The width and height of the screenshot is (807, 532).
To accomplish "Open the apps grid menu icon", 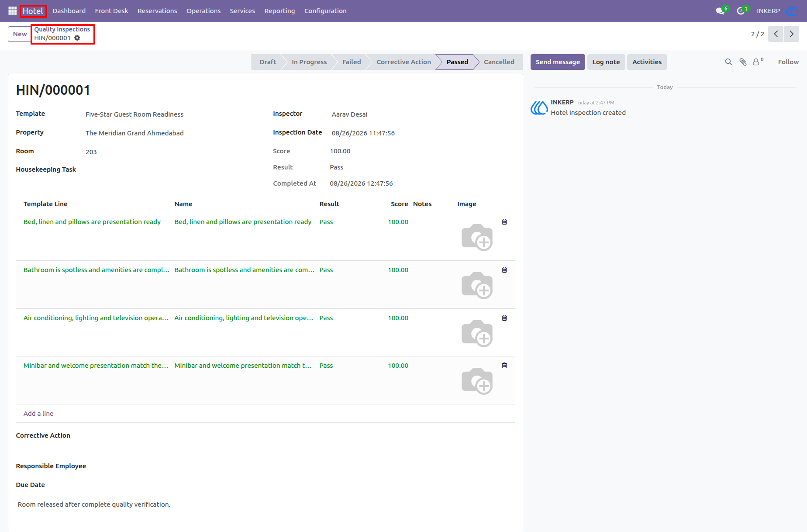I will (12, 11).
